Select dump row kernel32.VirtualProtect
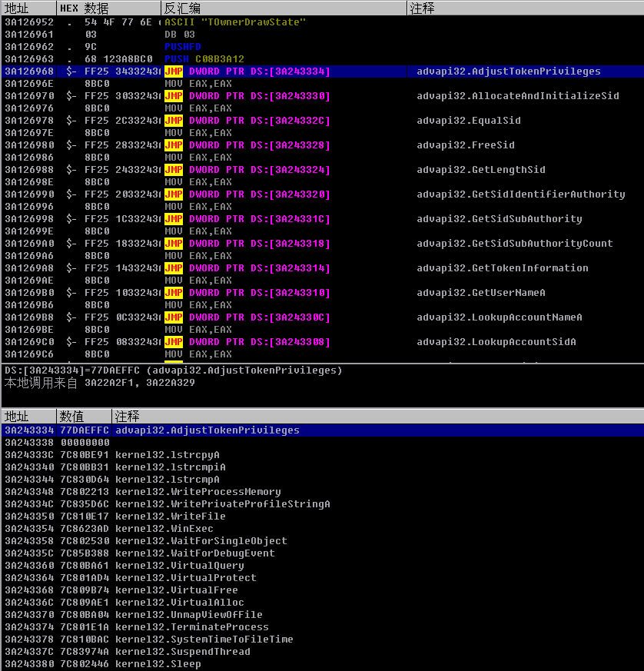This screenshot has height=671, width=644. [323, 578]
